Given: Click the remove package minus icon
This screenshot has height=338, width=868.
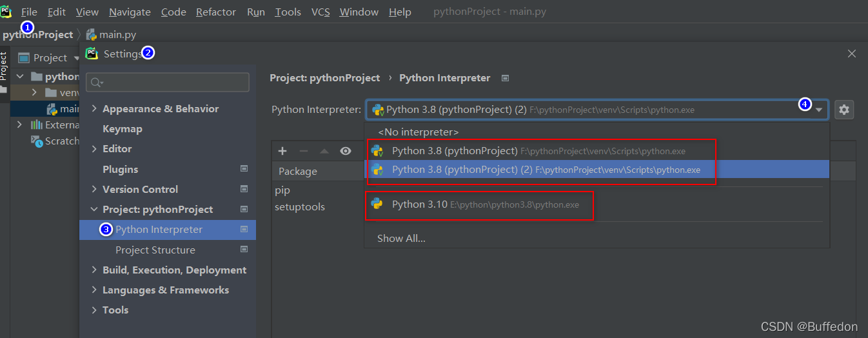Looking at the screenshot, I should (x=304, y=151).
